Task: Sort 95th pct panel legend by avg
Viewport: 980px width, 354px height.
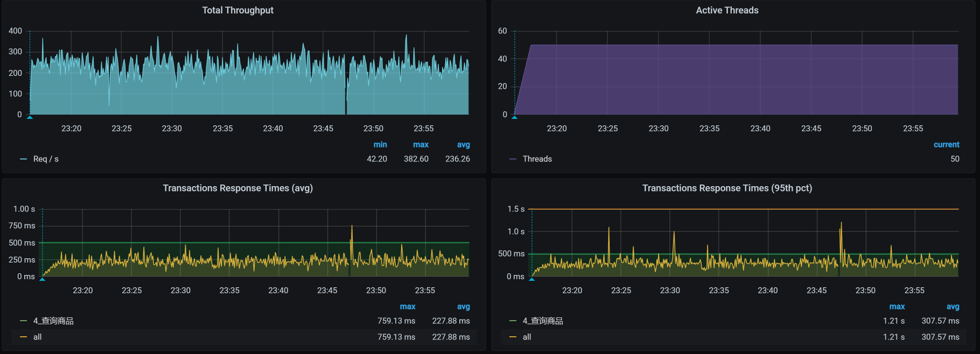Action: (x=953, y=307)
